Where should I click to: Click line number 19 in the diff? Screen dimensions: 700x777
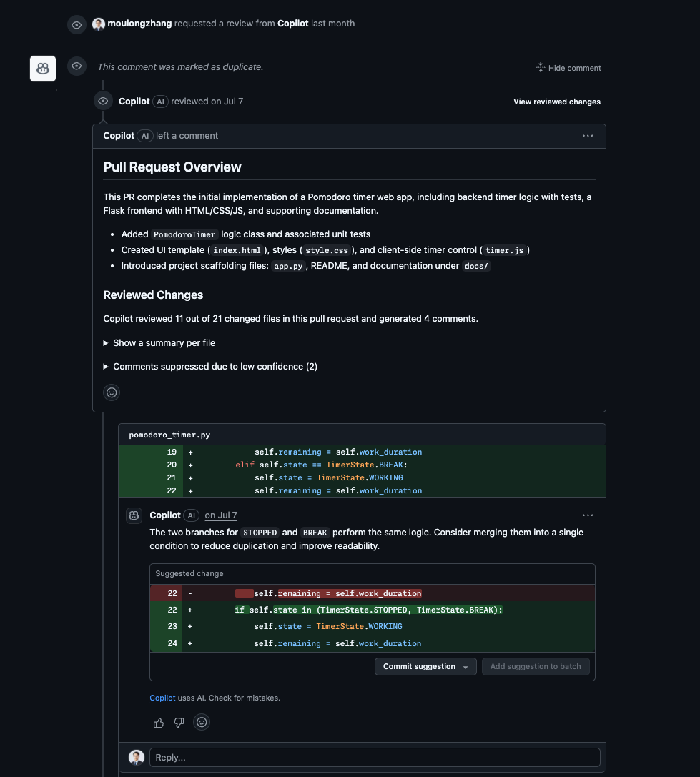coord(172,452)
